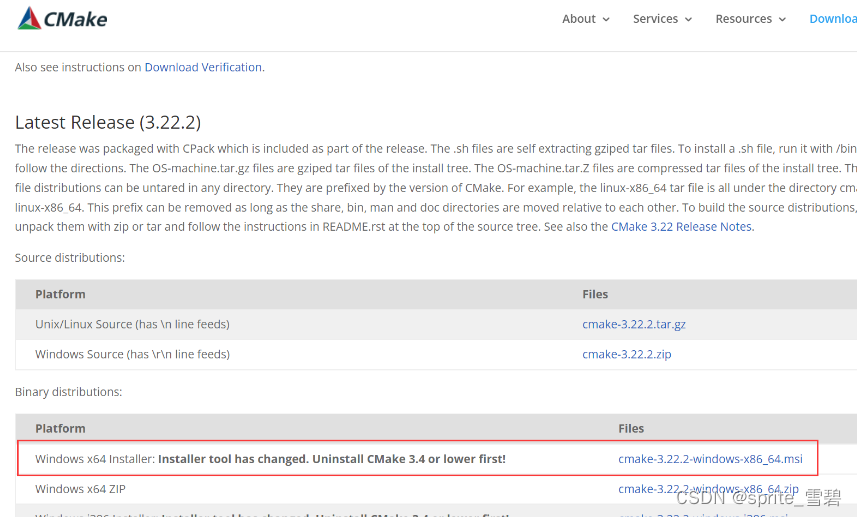Click Unix/Linux Source platform cell
The width and height of the screenshot is (857, 517).
pyautogui.click(x=132, y=324)
